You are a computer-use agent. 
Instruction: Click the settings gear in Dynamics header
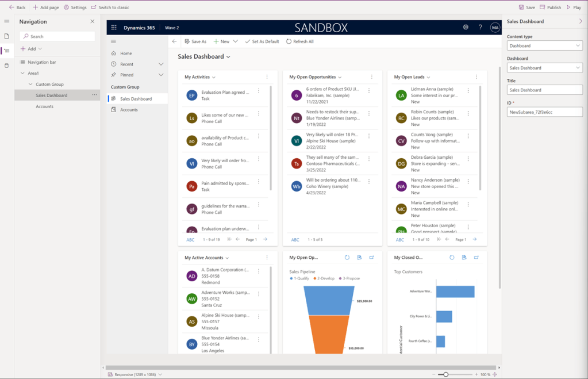(x=466, y=28)
